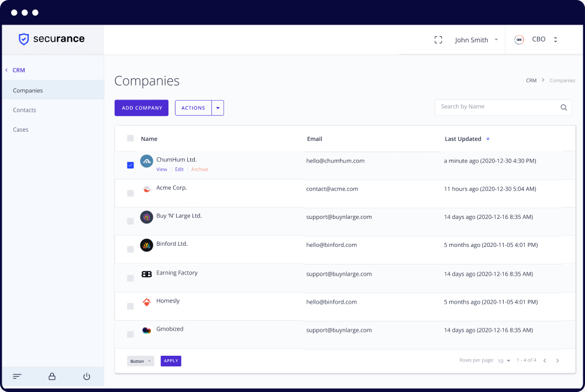Click the Earning Factory company name

pos(177,273)
